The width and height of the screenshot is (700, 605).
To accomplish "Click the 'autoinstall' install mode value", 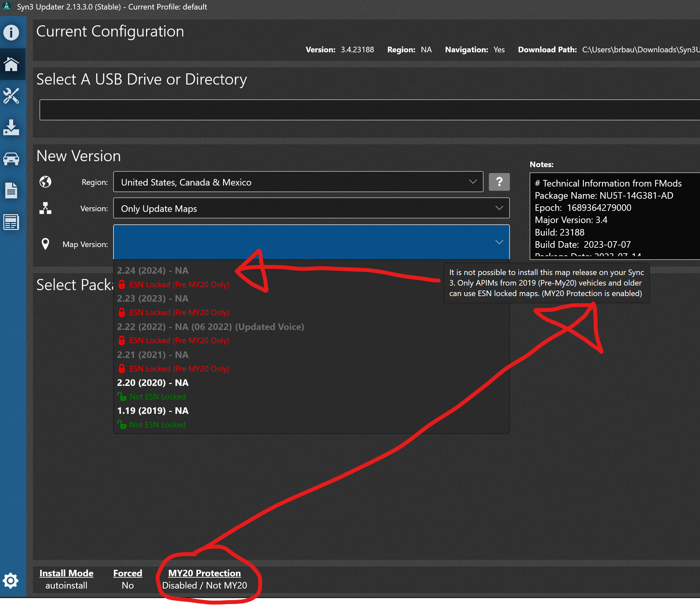I will point(66,585).
